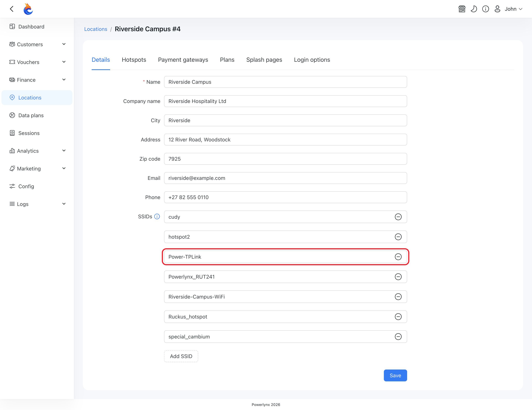Click the Locations breadcrumb link
532x410 pixels.
point(96,29)
